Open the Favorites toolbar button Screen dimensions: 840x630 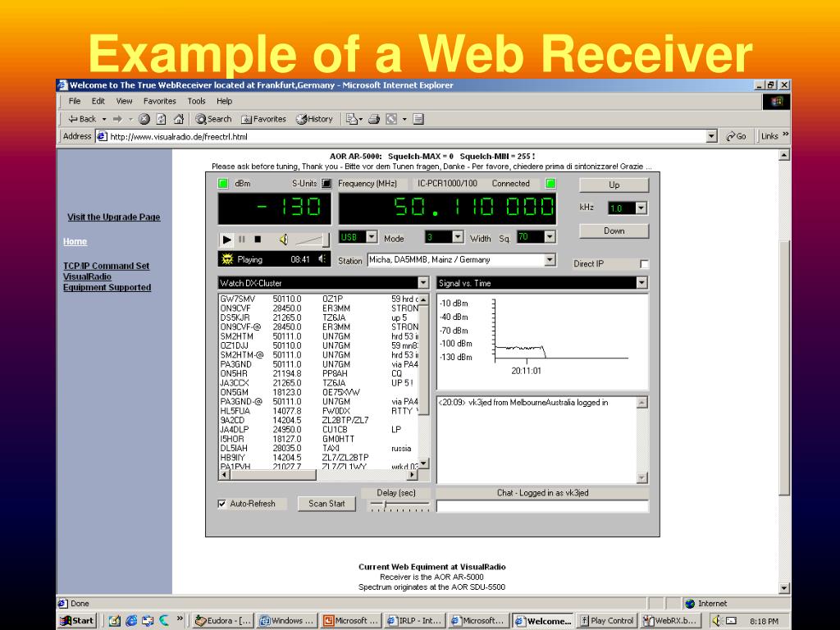[263, 119]
